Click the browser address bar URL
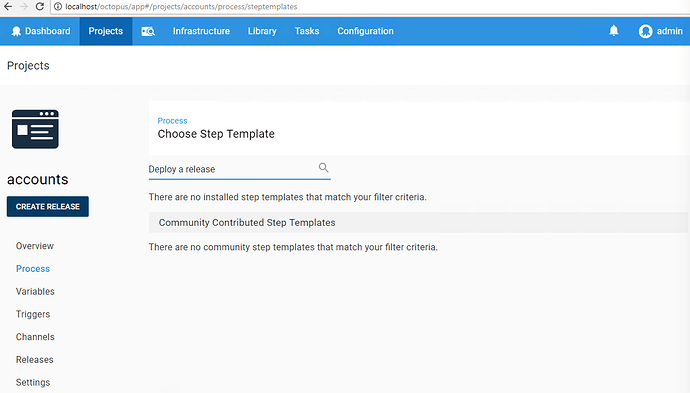Viewport: 690px width, 393px height. 181,7
